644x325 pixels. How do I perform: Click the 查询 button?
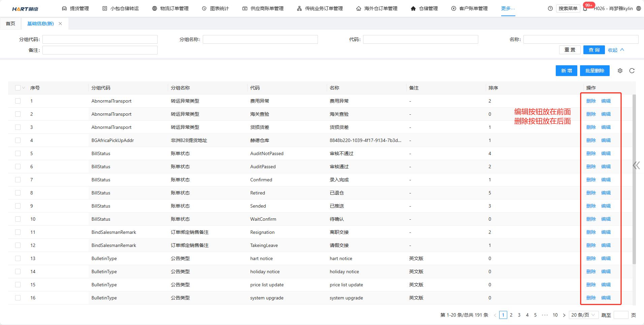point(594,50)
